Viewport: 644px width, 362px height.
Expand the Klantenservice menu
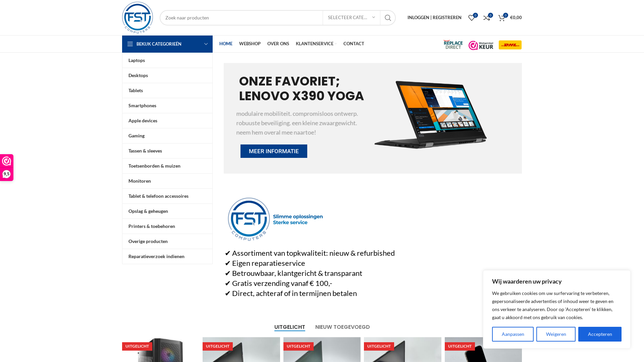click(316, 44)
